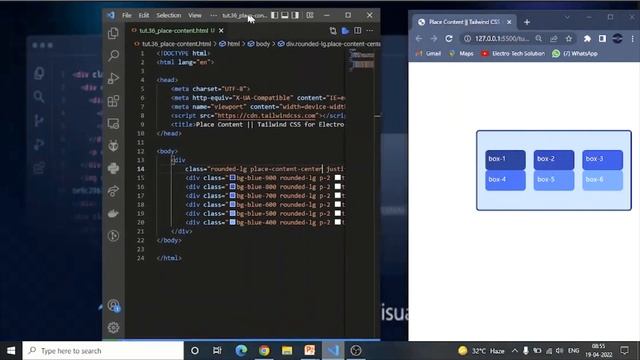This screenshot has width=640, height=360.
Task: Bookmark this page with star icon
Action: (x=569, y=38)
